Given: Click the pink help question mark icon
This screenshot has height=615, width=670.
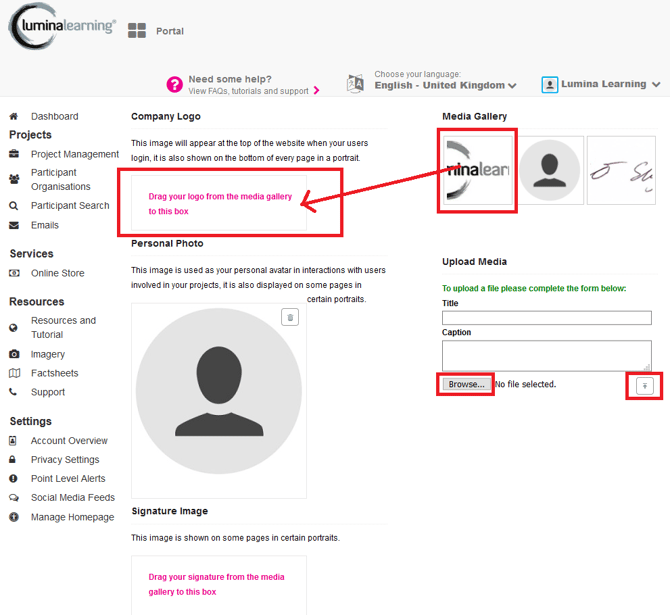Looking at the screenshot, I should 175,85.
